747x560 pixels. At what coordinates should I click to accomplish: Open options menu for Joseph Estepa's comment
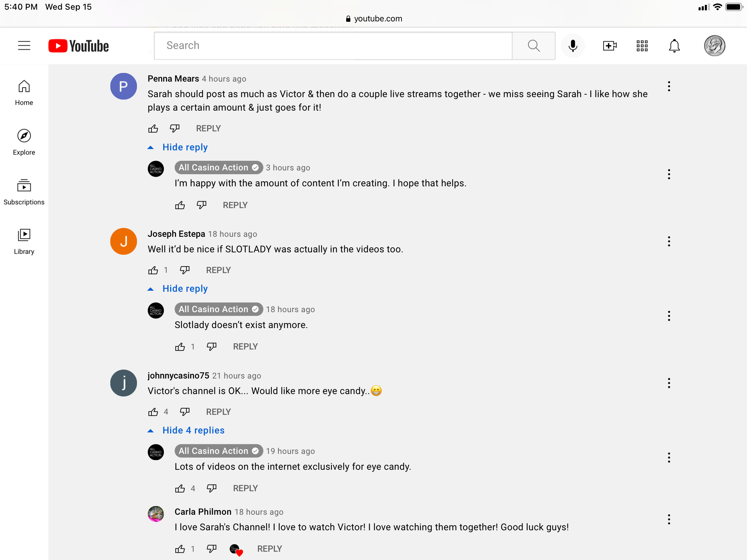click(669, 241)
